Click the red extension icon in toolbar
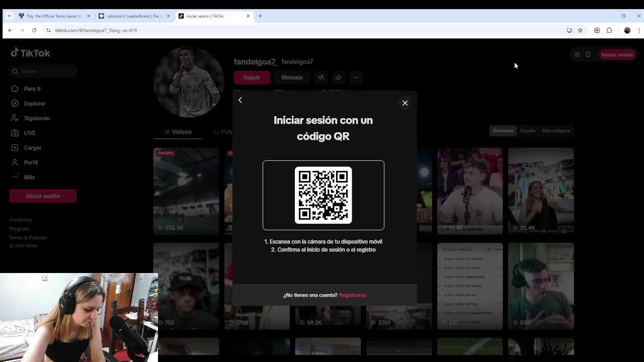 597,30
